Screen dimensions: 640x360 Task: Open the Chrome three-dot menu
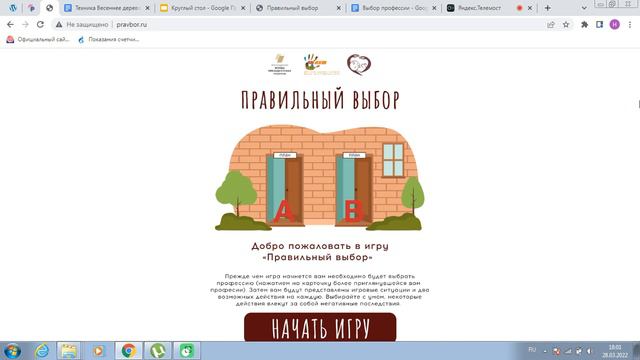[630, 24]
